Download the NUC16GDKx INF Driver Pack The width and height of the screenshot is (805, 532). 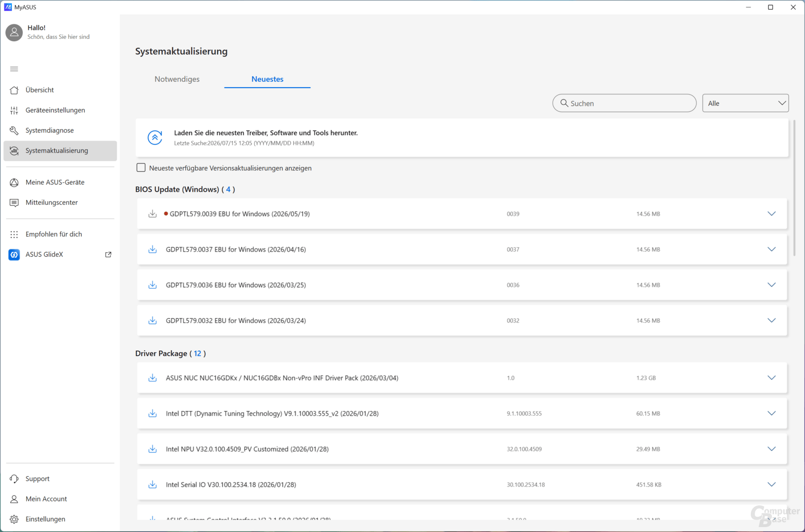(x=152, y=378)
